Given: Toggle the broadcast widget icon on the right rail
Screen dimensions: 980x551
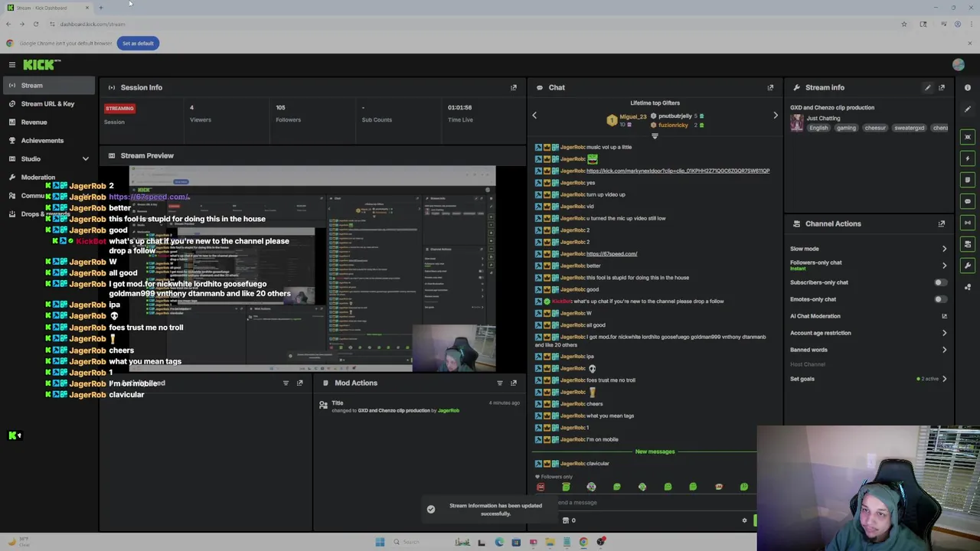Looking at the screenshot, I should tap(968, 223).
